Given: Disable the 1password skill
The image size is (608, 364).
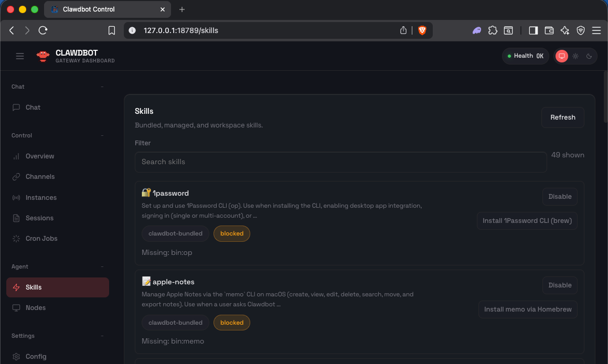Looking at the screenshot, I should [x=560, y=197].
